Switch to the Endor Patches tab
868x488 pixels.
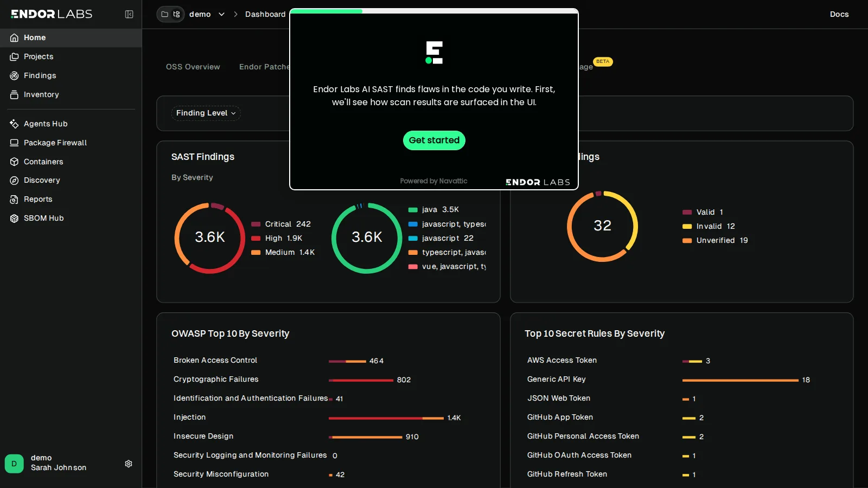[x=265, y=67]
